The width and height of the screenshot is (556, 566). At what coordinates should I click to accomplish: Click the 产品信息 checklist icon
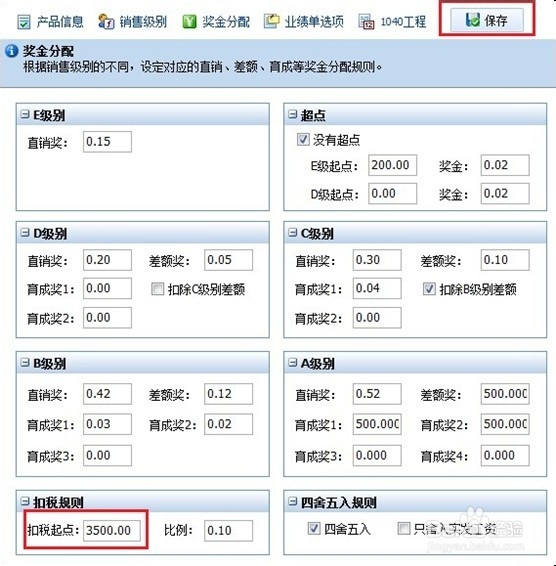pos(24,22)
